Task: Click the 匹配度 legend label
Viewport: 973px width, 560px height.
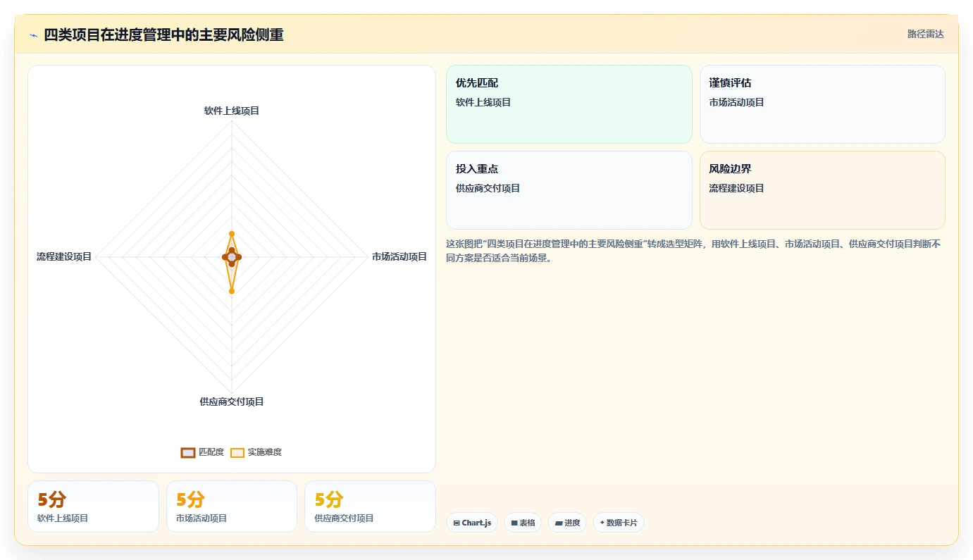Action: tap(211, 452)
